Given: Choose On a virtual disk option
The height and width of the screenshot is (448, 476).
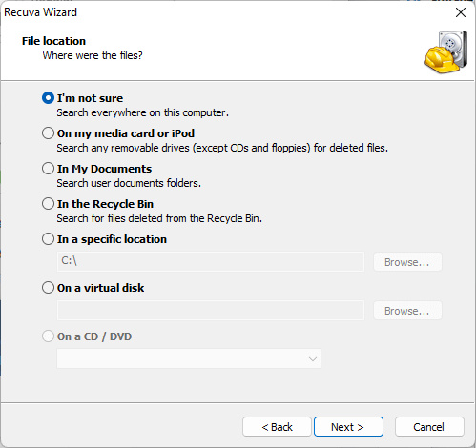Looking at the screenshot, I should (48, 288).
